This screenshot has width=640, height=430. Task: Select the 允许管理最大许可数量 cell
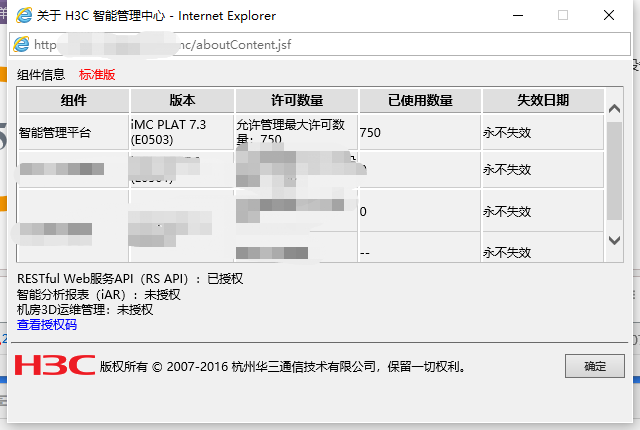(297, 132)
